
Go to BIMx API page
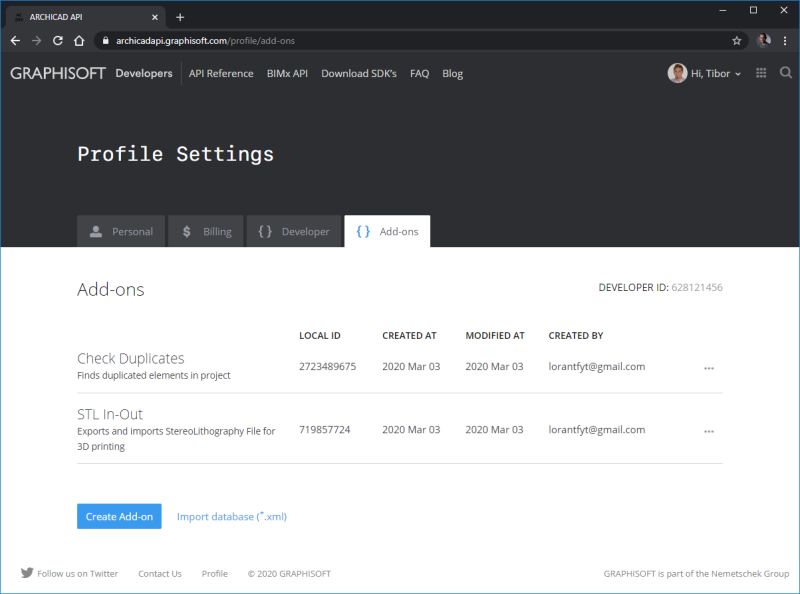click(x=287, y=73)
